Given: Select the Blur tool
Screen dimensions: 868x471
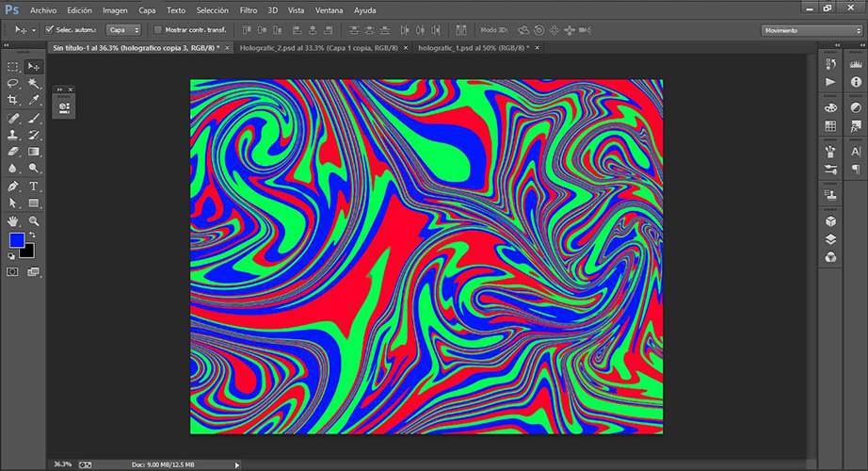Looking at the screenshot, I should (13, 168).
